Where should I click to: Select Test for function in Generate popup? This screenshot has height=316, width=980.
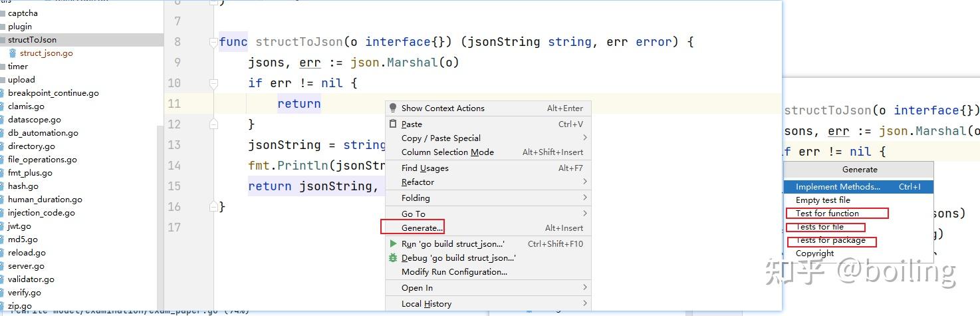[827, 214]
